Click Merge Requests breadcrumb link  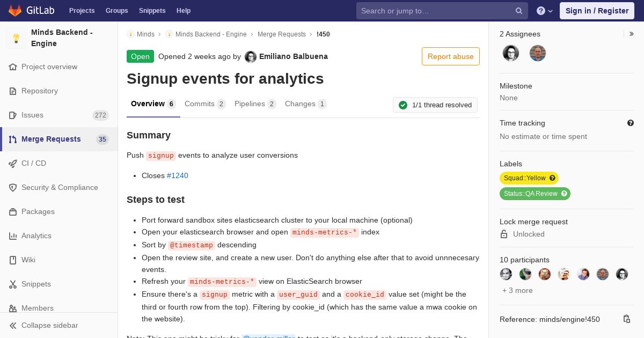tap(282, 34)
